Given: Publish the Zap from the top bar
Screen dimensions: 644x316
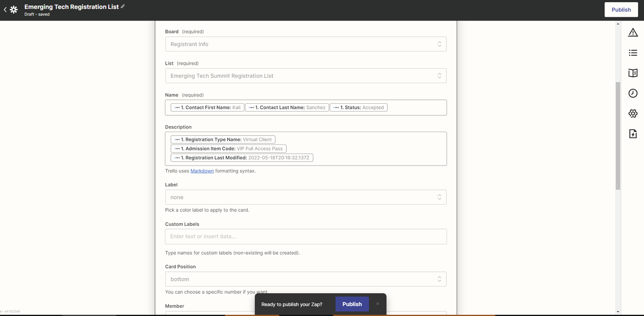Looking at the screenshot, I should pyautogui.click(x=621, y=9).
